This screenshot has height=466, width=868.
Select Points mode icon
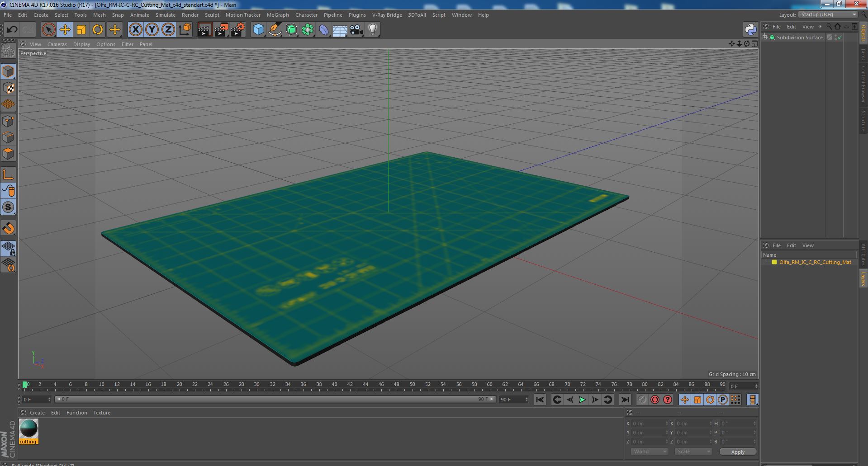[x=8, y=121]
